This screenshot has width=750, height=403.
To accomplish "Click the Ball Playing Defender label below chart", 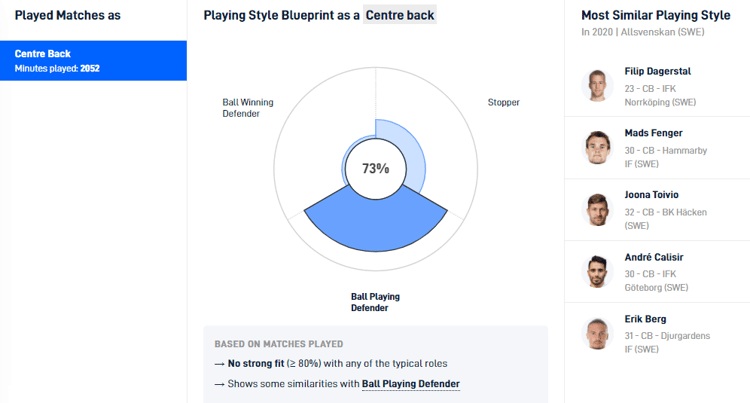I will click(x=375, y=302).
